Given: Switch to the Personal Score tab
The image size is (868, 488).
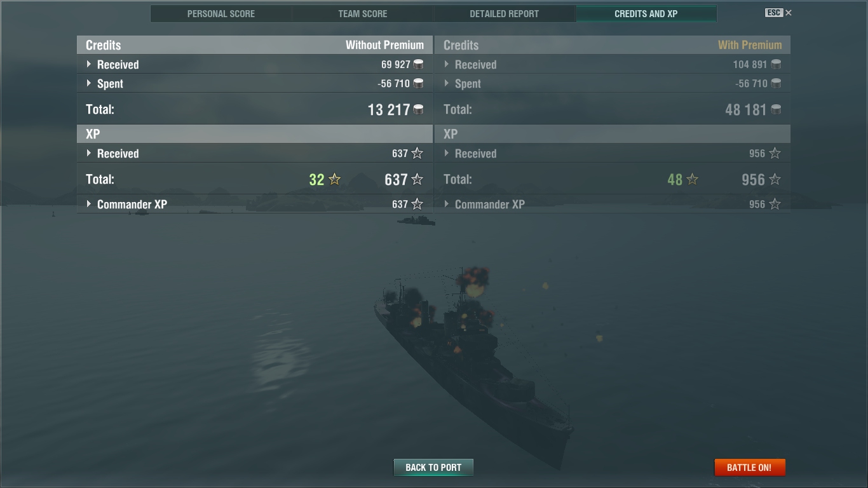Looking at the screenshot, I should pyautogui.click(x=221, y=14).
